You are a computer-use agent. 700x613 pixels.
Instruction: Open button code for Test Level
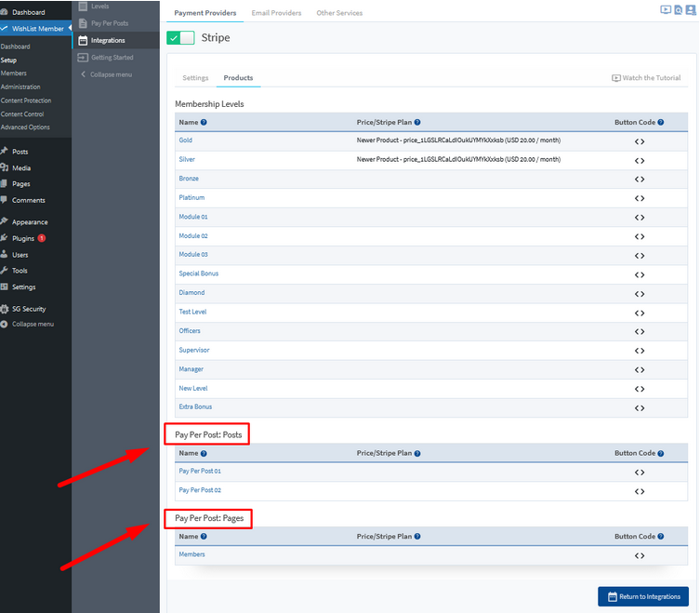click(x=640, y=313)
